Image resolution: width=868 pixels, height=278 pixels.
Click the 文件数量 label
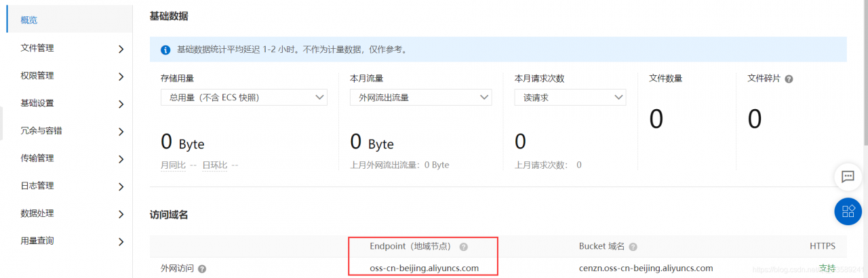(x=666, y=79)
